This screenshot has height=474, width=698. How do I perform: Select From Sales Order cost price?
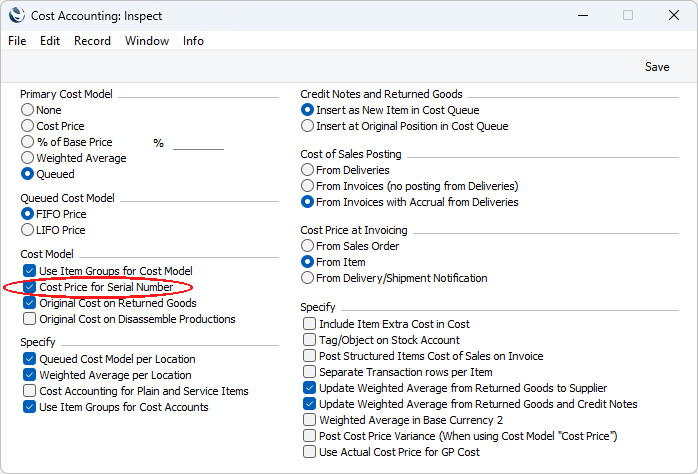[307, 246]
